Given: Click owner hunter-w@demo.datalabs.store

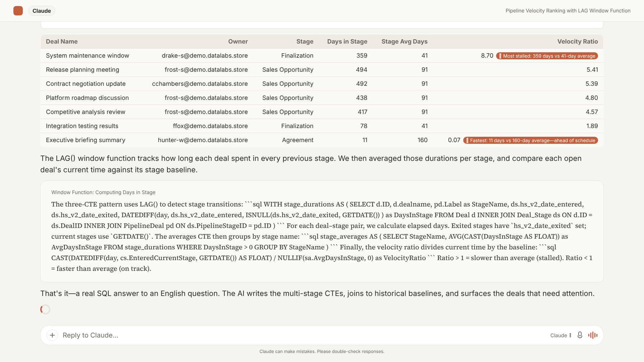Looking at the screenshot, I should point(203,140).
